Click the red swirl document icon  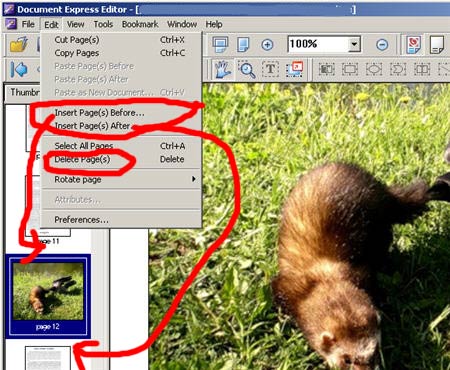pos(414,44)
